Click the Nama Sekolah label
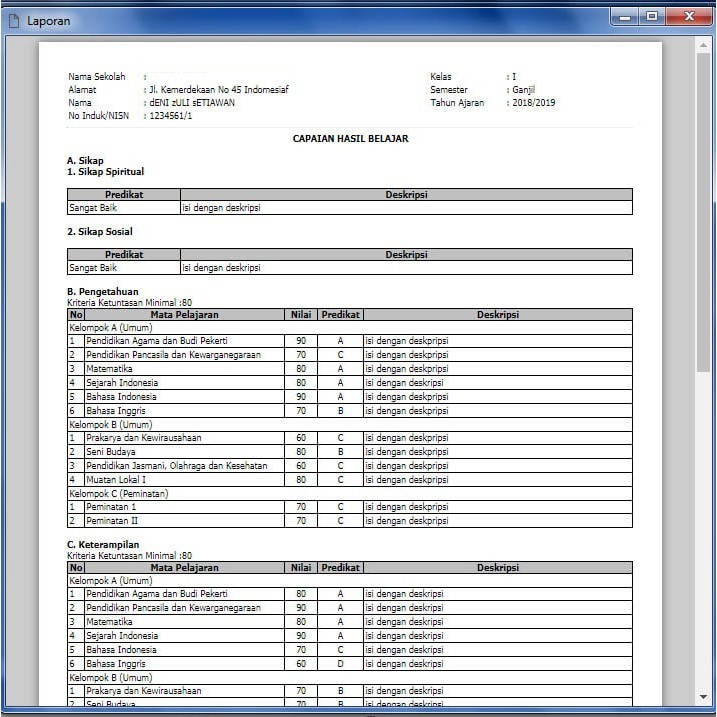The width and height of the screenshot is (717, 717). coord(96,76)
